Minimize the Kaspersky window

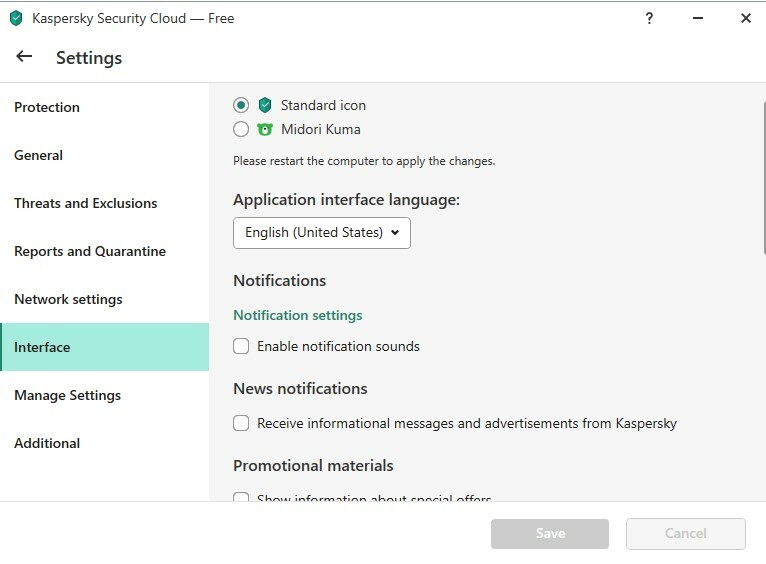(x=698, y=19)
